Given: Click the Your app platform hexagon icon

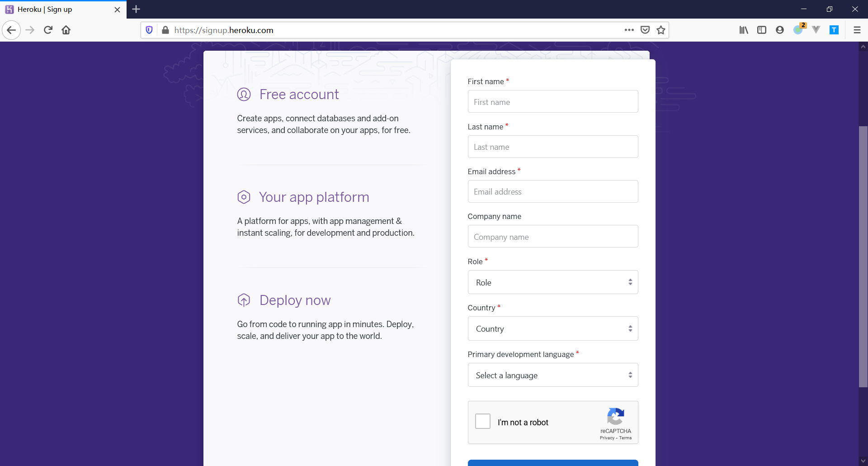Looking at the screenshot, I should [244, 197].
